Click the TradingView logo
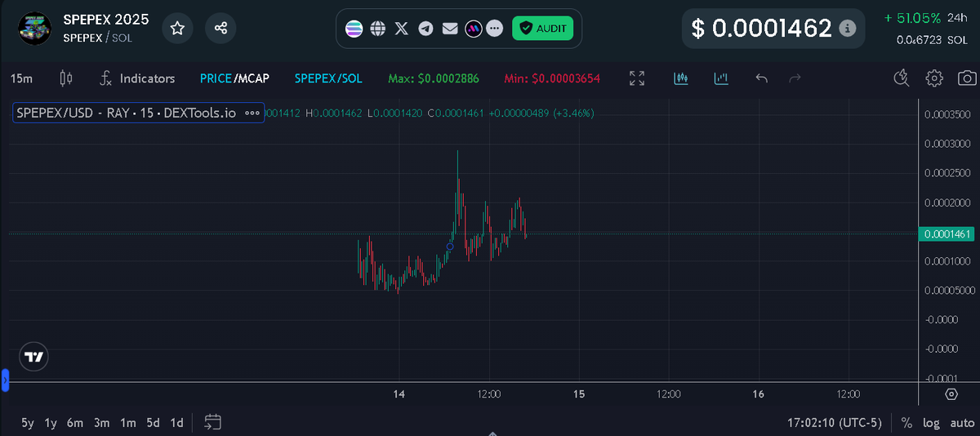 (34, 357)
